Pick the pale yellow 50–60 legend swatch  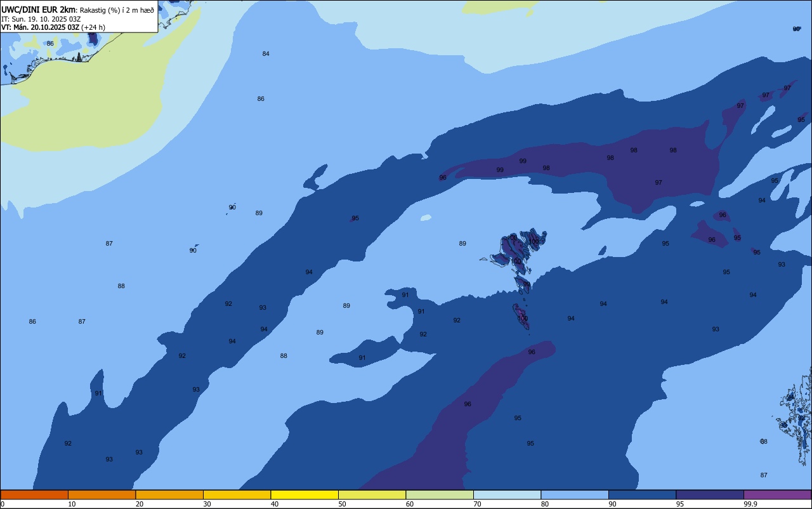coord(372,494)
